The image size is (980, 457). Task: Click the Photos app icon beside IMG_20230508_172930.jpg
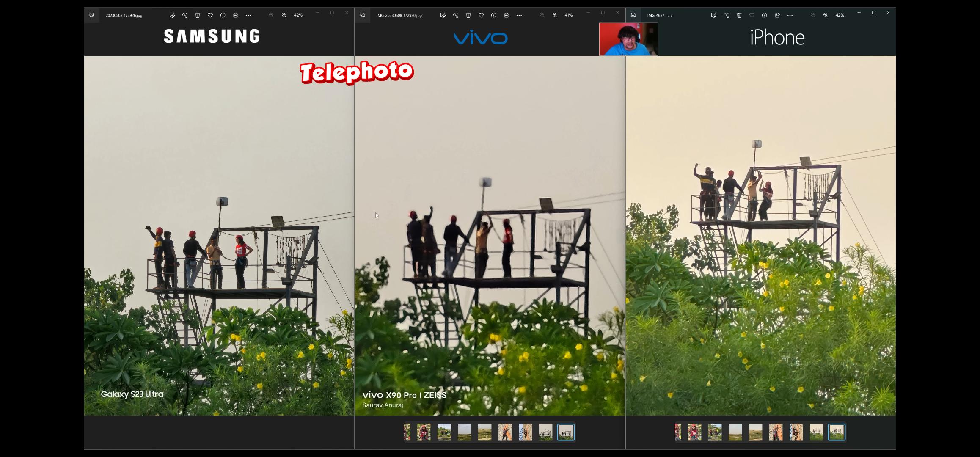[x=363, y=15]
